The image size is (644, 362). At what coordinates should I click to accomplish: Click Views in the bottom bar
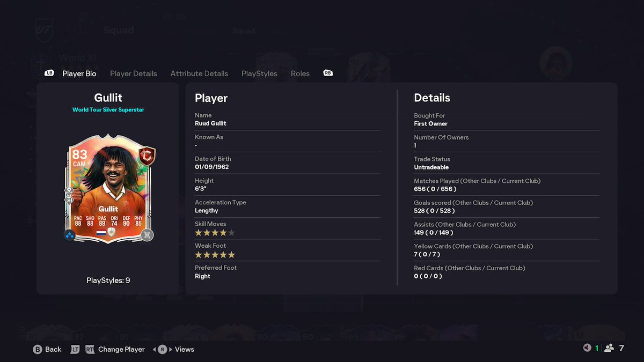click(x=184, y=349)
